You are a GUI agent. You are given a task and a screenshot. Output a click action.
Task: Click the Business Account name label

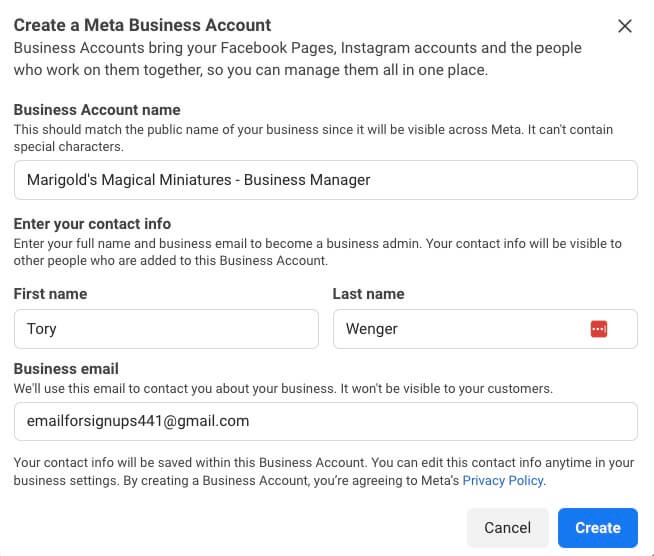click(97, 110)
